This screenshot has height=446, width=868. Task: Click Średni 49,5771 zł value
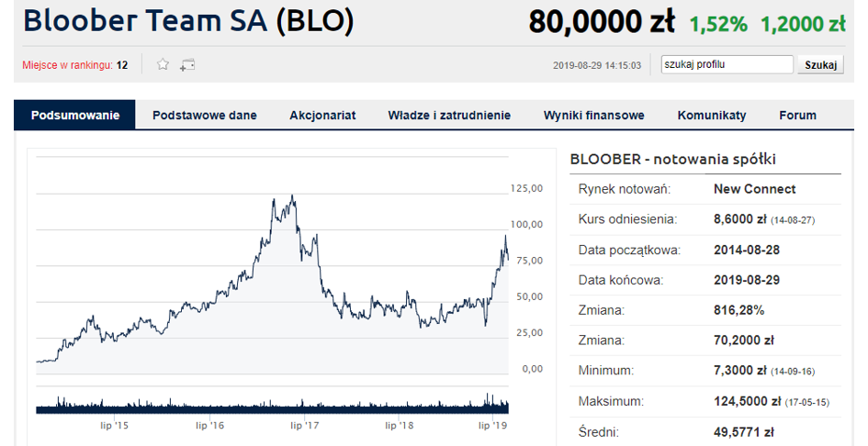(x=743, y=431)
